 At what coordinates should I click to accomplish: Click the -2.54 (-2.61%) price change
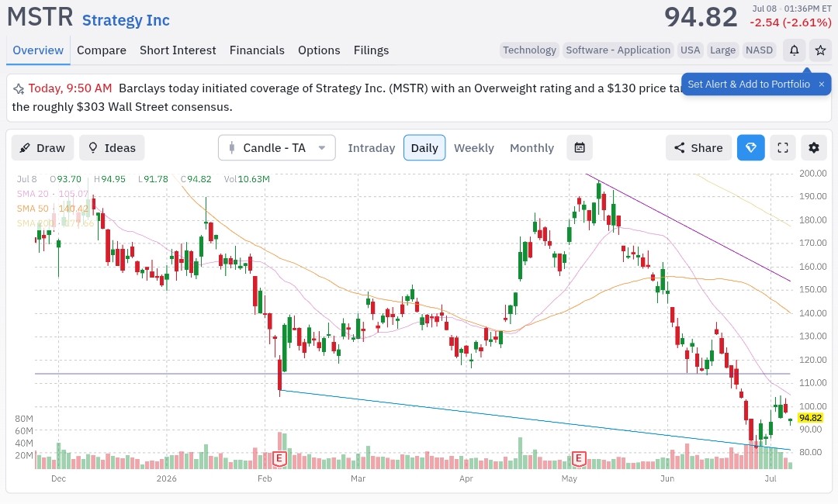[x=791, y=22]
